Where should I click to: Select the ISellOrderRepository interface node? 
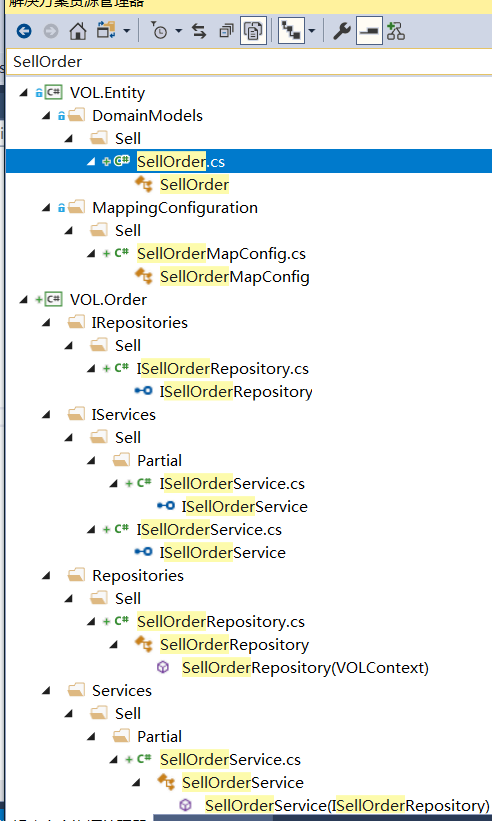pos(236,392)
